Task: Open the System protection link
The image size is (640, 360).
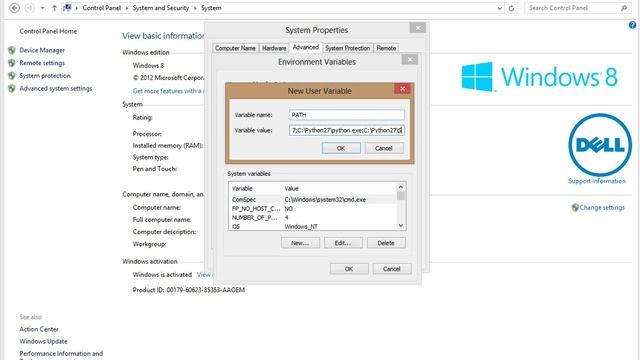Action: point(45,76)
